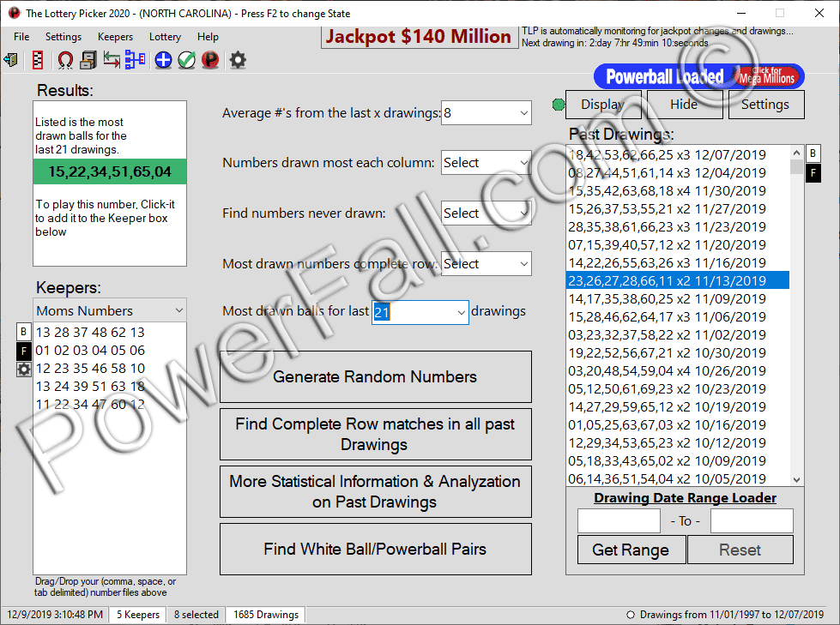The width and height of the screenshot is (840, 625).
Task: Open the Keepers menu
Action: pos(115,36)
